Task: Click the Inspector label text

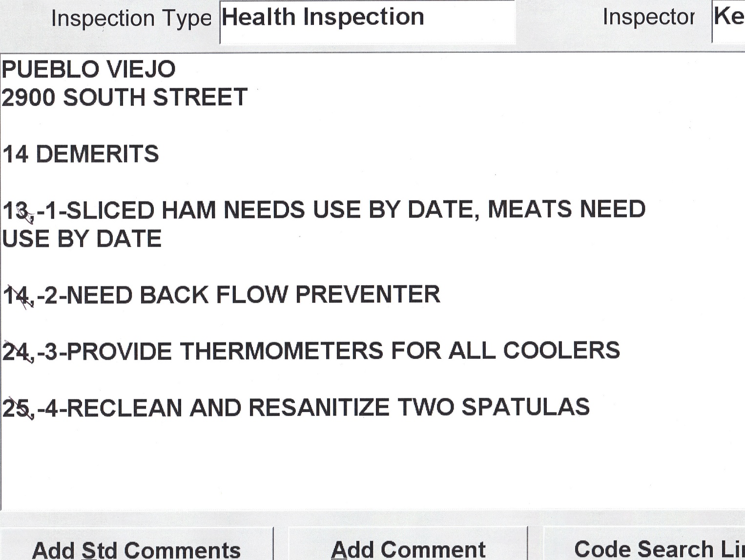Action: pos(648,18)
